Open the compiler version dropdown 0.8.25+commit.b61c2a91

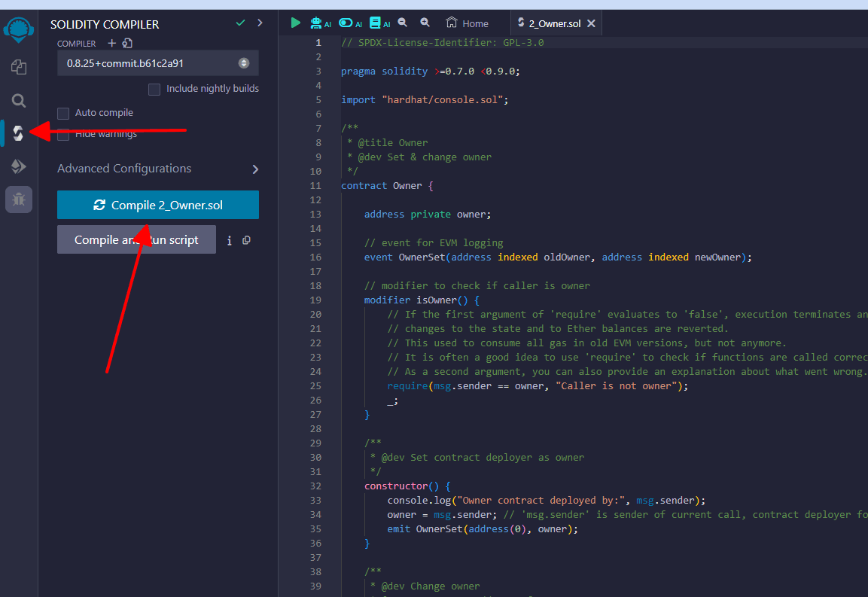point(158,63)
